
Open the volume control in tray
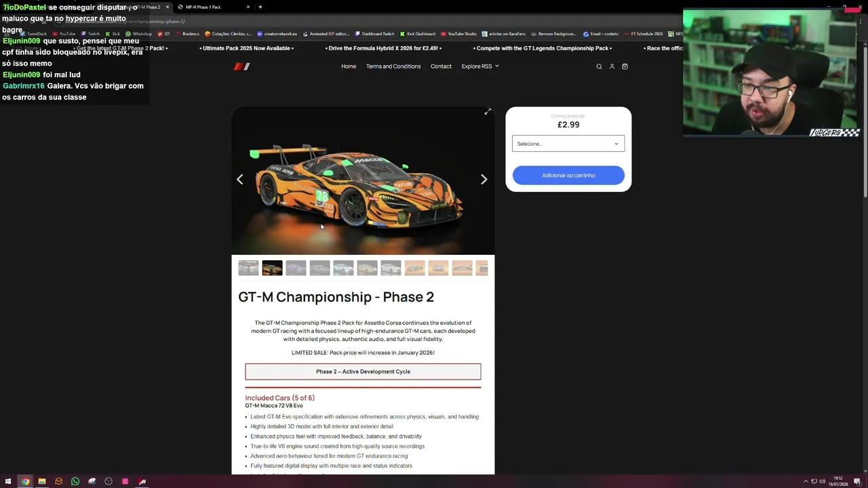(822, 482)
